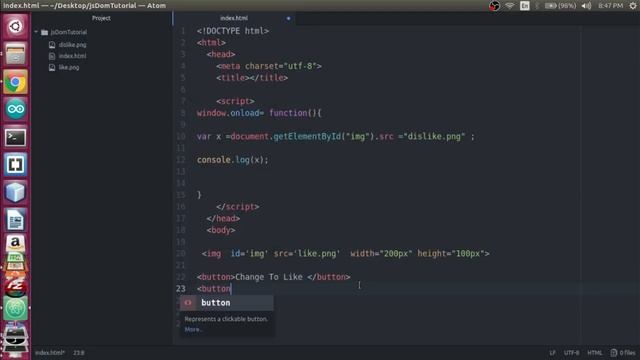Open the FileZilla dock icon

click(x=16, y=287)
